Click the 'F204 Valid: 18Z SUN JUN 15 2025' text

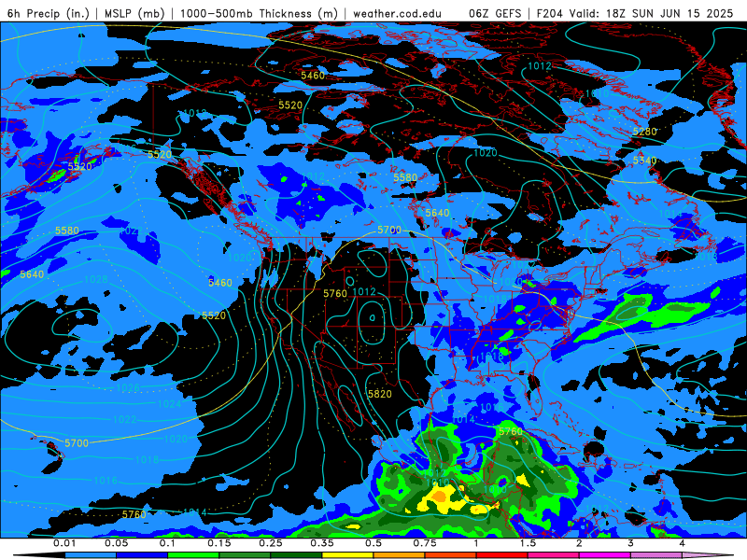[x=635, y=13]
